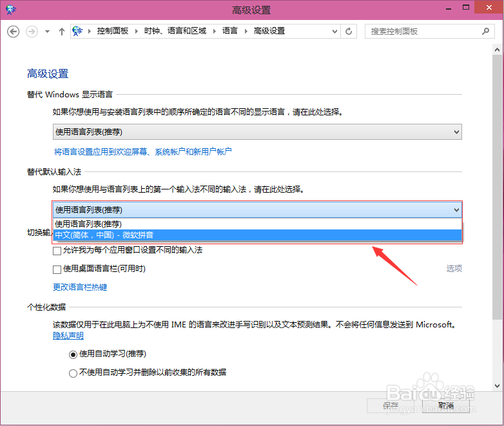Maximize the 高级设置 window
Viewport: 504px width, 426px height.
(x=466, y=8)
